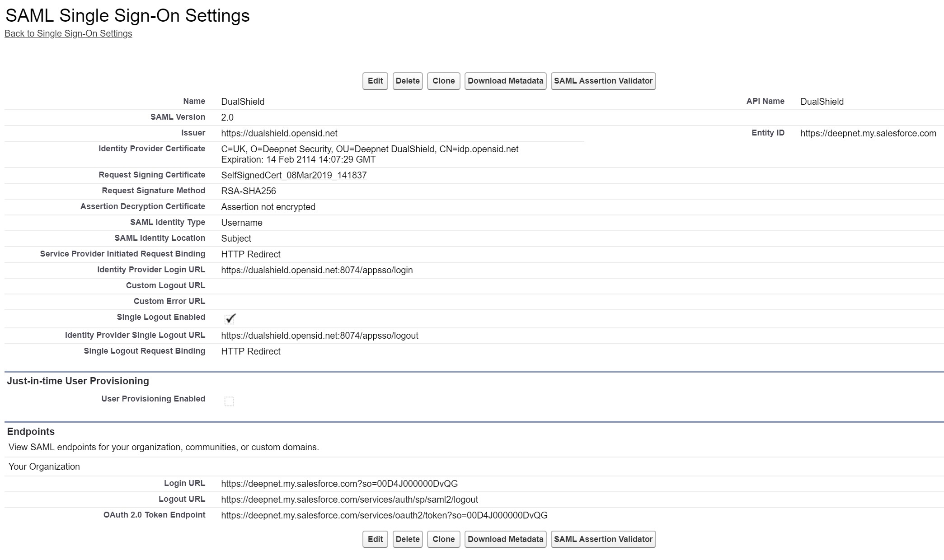Click the bottom Delete button
The width and height of the screenshot is (944, 560).
point(407,539)
